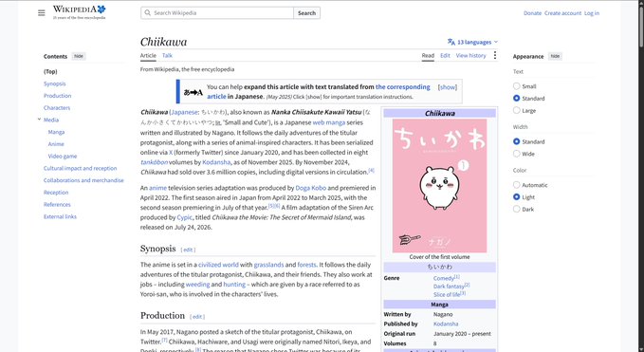Open the weeding link
This screenshot has width=644, height=352.
click(197, 285)
